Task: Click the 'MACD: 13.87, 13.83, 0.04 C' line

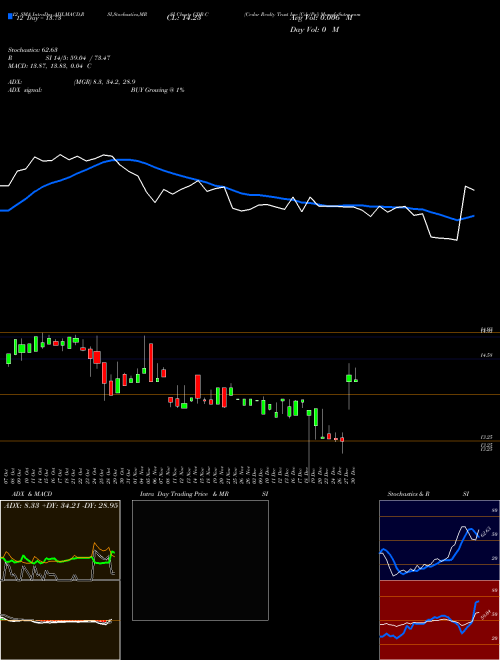Action: (x=50, y=66)
